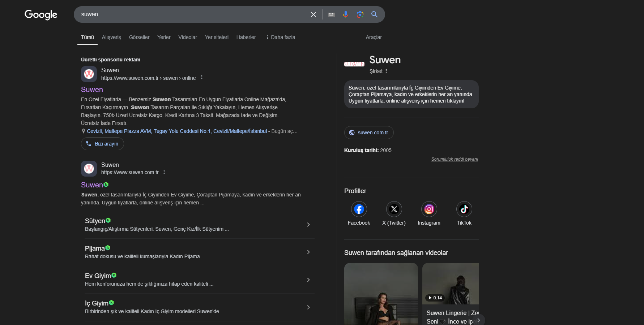Visit the suwen.com.tr website chip
Image resolution: width=644 pixels, height=325 pixels.
click(x=369, y=133)
